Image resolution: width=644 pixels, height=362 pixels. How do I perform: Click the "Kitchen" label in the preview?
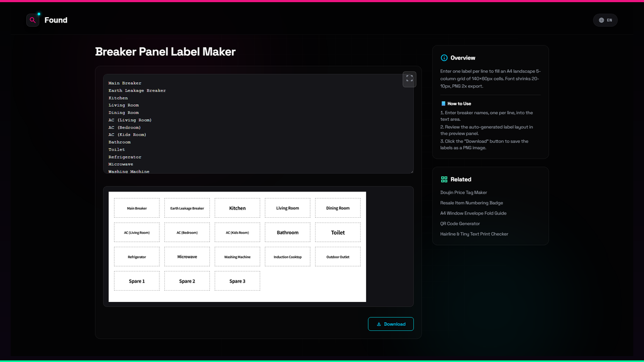coord(237,208)
